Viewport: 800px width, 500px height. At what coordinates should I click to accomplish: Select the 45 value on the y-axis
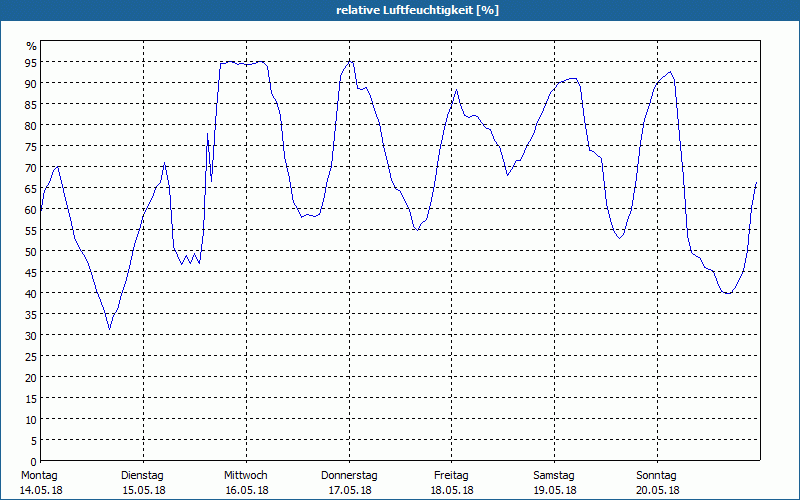[x=31, y=273]
